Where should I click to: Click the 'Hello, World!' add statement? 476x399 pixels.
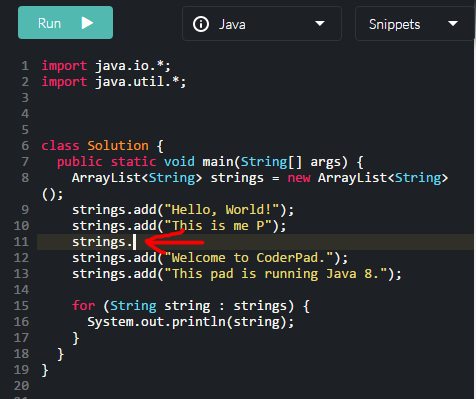183,210
